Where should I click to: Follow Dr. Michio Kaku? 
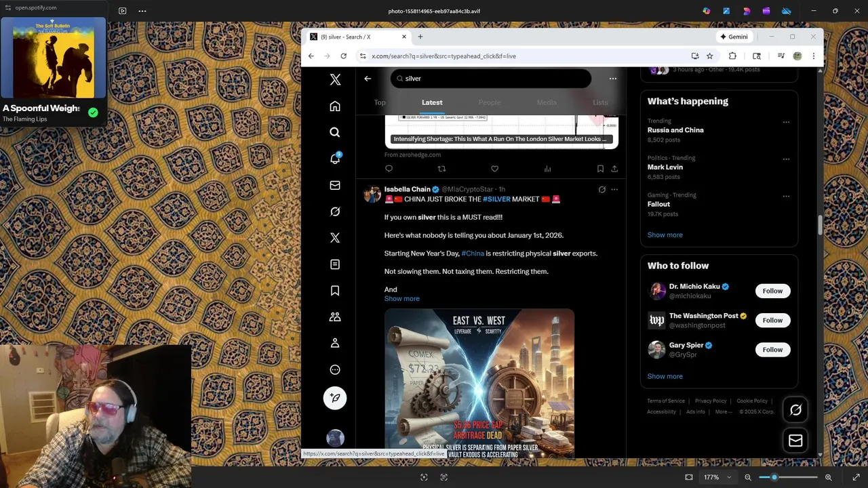click(772, 291)
